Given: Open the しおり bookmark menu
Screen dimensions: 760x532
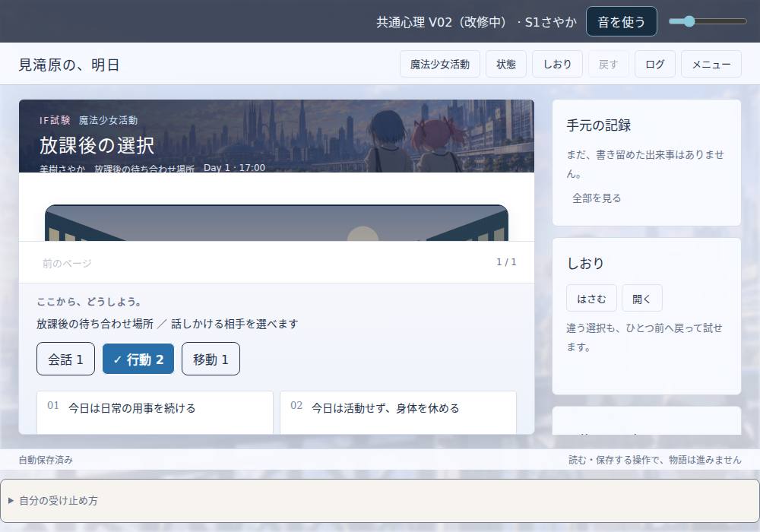Looking at the screenshot, I should tap(557, 64).
